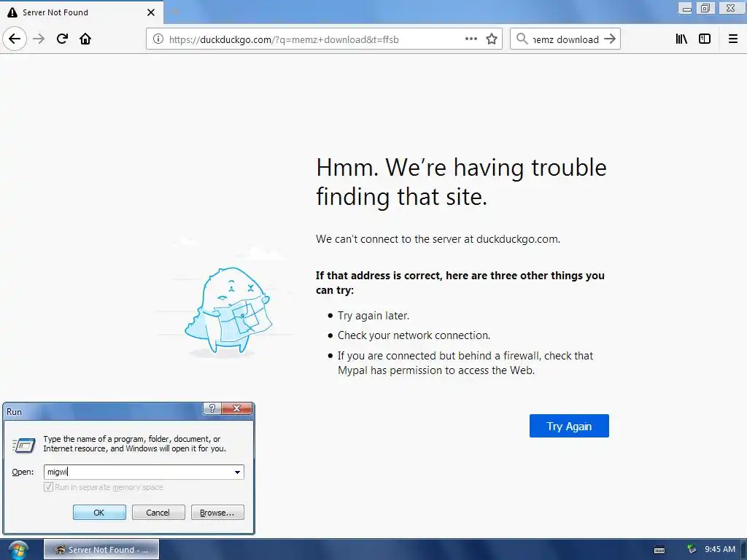The height and width of the screenshot is (560, 747).
Task: Click the Check your network connection text
Action: [414, 335]
